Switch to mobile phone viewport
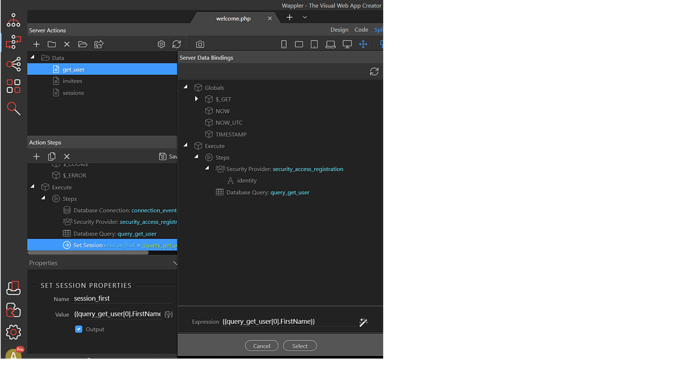The height and width of the screenshot is (388, 690). [x=284, y=44]
